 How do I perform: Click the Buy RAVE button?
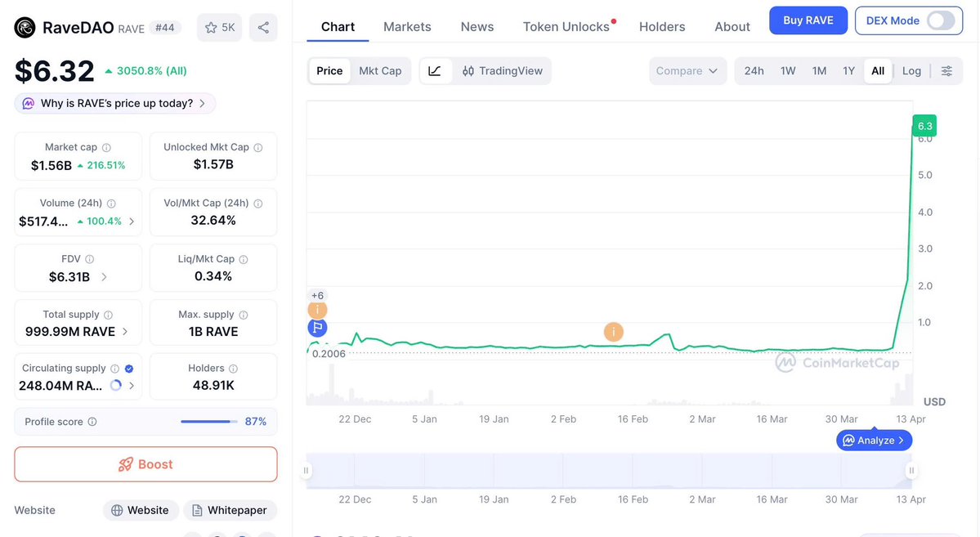(x=808, y=20)
